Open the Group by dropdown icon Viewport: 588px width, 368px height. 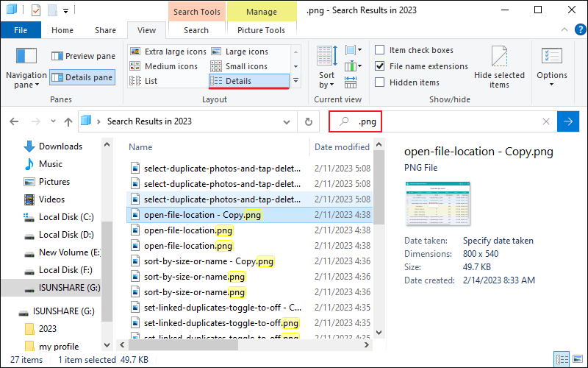(x=353, y=50)
